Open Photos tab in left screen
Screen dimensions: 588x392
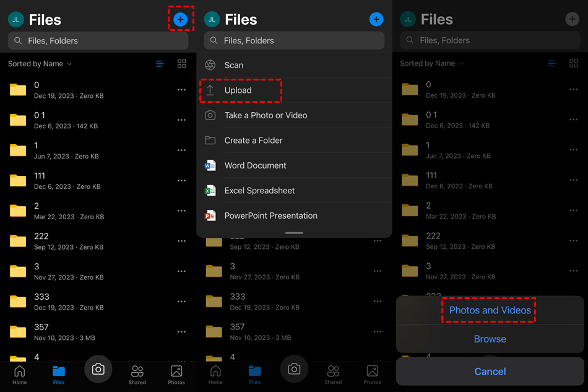176,375
